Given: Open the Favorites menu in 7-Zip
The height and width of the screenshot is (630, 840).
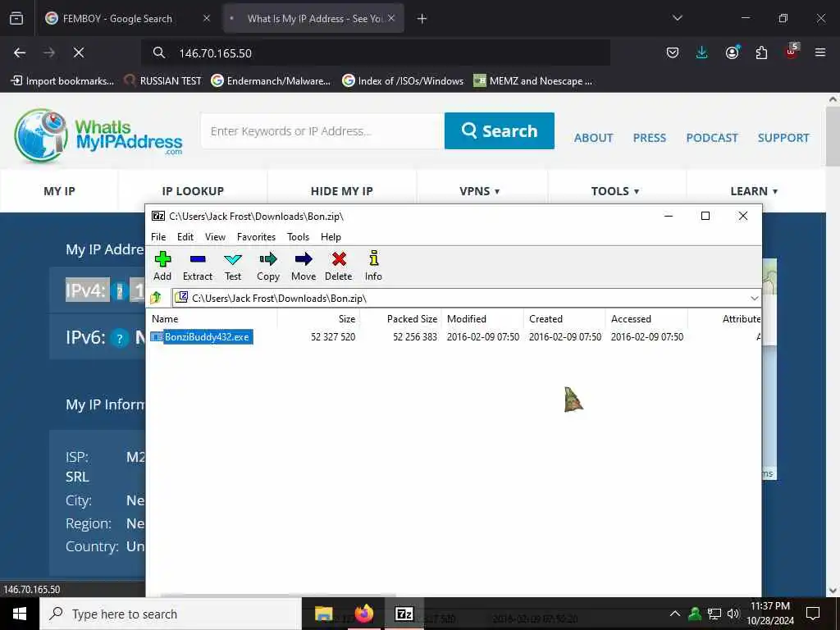Looking at the screenshot, I should tap(256, 237).
